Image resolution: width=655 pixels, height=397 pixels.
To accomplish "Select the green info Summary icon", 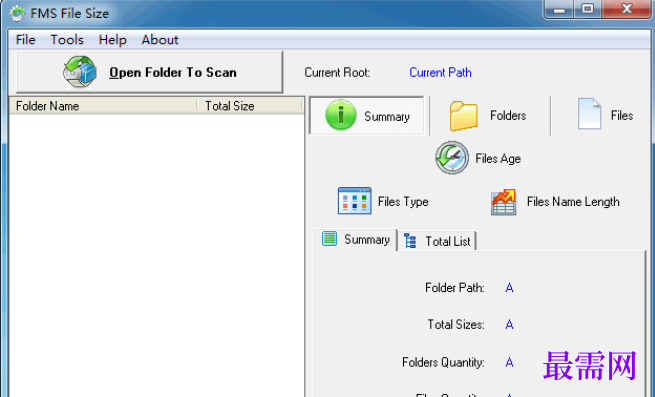I will point(340,115).
